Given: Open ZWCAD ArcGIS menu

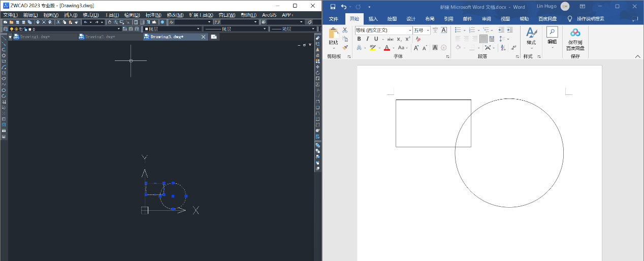Looking at the screenshot, I should [269, 15].
